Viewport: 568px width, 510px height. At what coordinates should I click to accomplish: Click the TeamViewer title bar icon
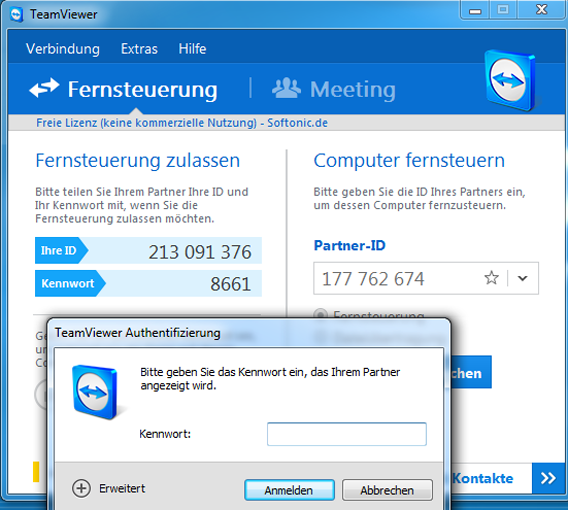(x=16, y=15)
